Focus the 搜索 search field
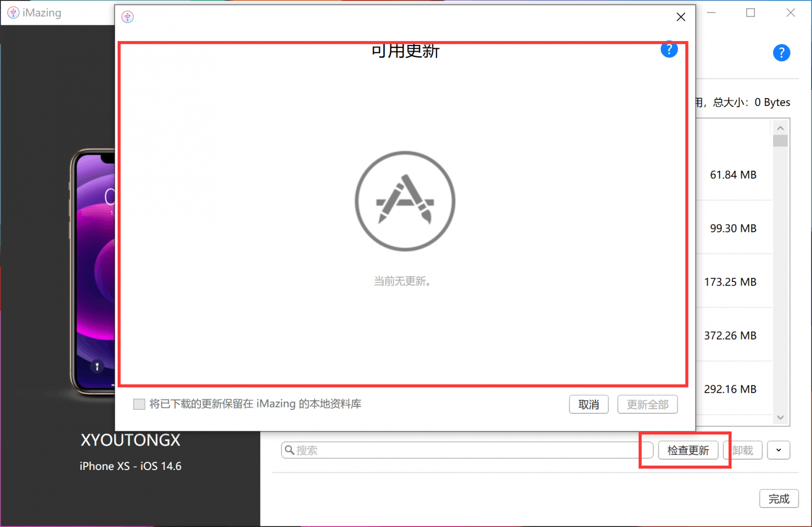 (467, 450)
